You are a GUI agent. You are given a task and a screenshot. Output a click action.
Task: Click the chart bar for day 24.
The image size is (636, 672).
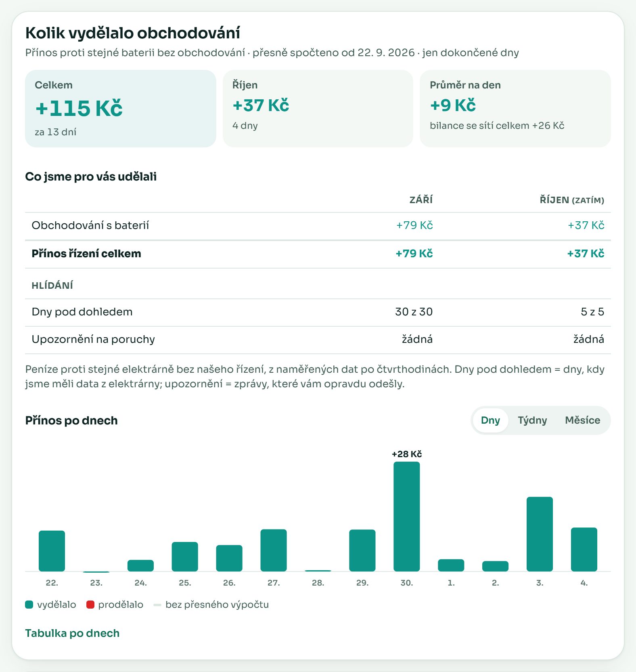140,565
